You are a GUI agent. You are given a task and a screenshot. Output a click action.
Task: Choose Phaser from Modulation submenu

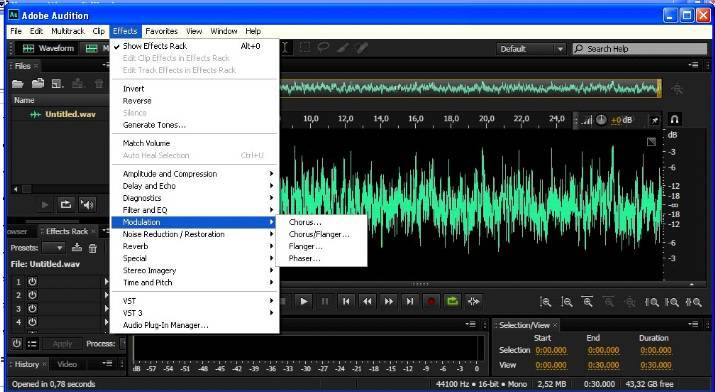coord(321,258)
